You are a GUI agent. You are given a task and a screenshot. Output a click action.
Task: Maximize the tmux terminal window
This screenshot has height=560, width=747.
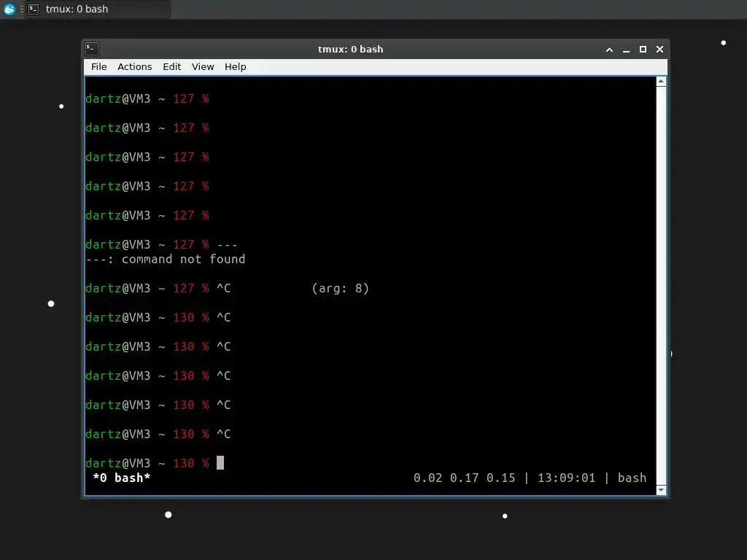(643, 50)
